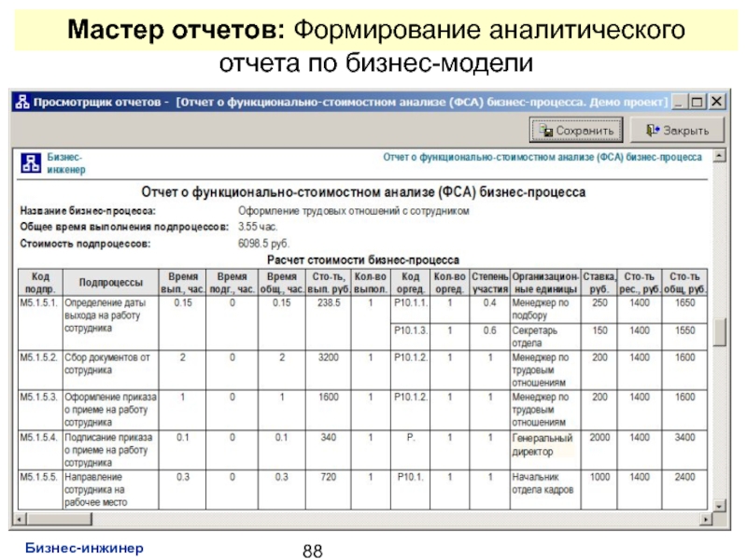Click the vertical scrollbar thumb
This screenshot has width=747, height=560.
point(719,332)
